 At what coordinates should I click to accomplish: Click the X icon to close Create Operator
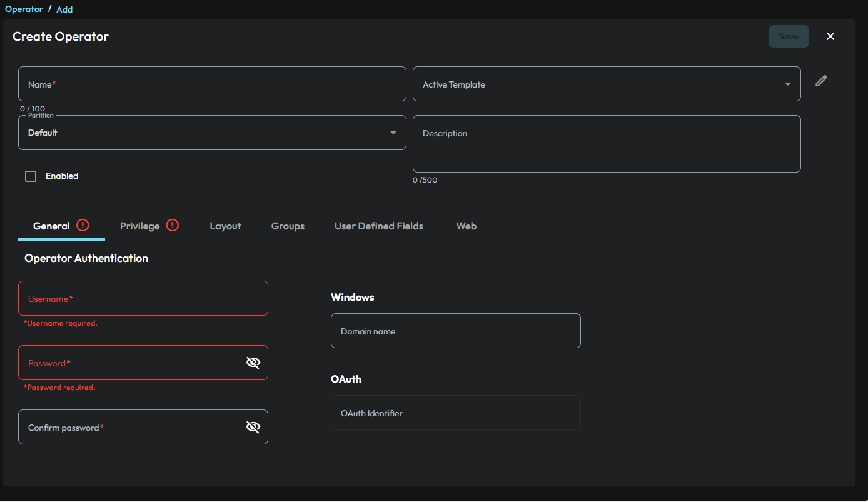point(830,36)
